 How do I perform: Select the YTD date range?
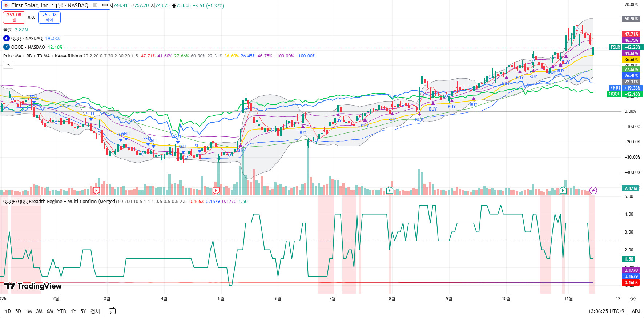click(x=62, y=311)
